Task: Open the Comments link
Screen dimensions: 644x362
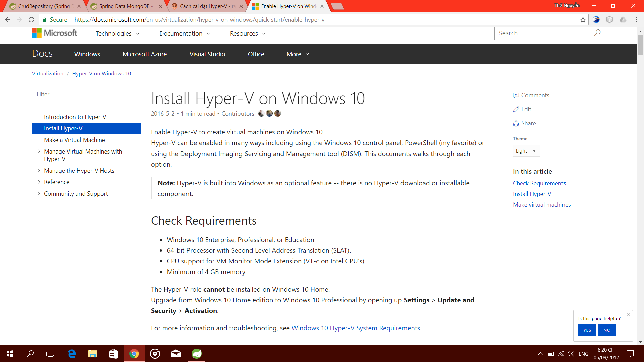Action: (531, 95)
